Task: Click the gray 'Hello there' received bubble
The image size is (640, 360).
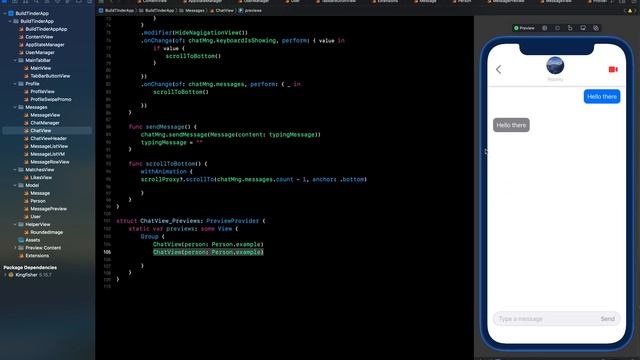Action: 511,125
